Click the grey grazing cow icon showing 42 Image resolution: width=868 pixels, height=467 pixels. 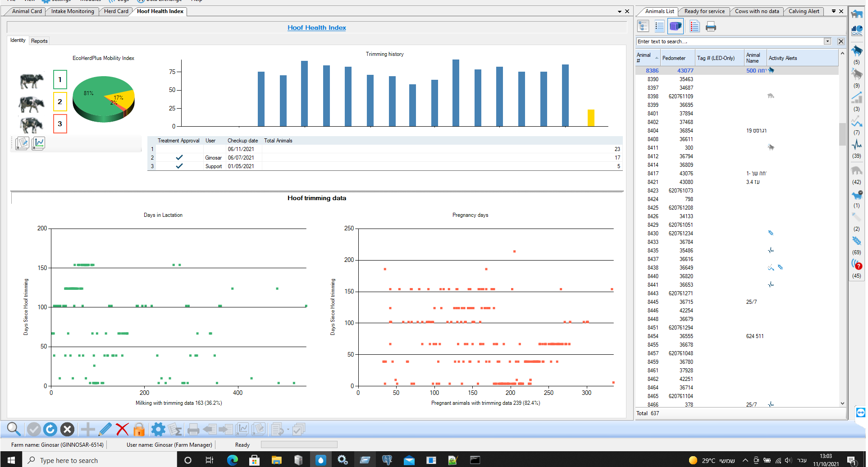(857, 170)
